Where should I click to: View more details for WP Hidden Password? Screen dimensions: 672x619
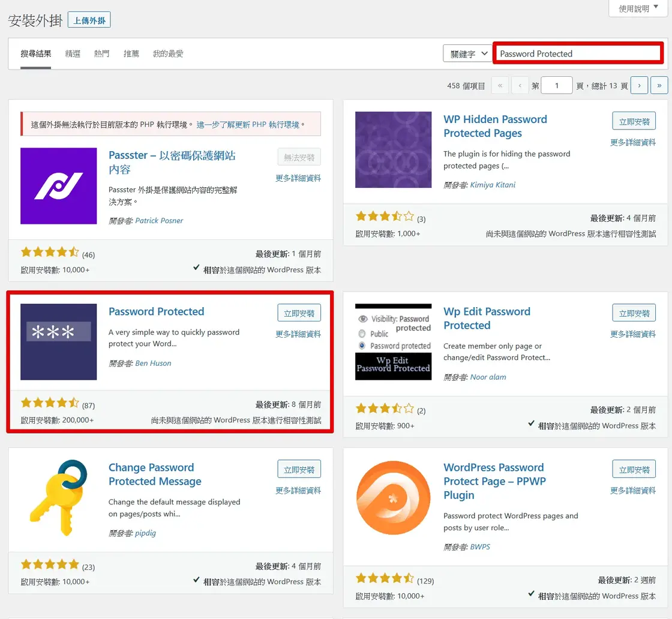[x=633, y=142]
